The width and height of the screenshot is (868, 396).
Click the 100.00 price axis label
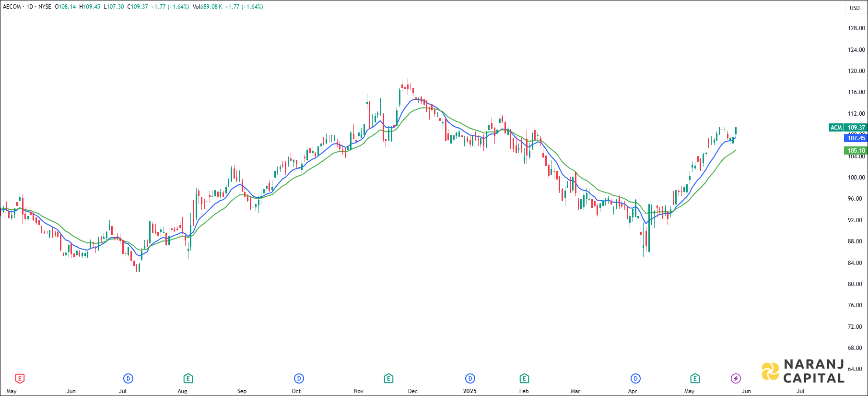click(x=856, y=178)
